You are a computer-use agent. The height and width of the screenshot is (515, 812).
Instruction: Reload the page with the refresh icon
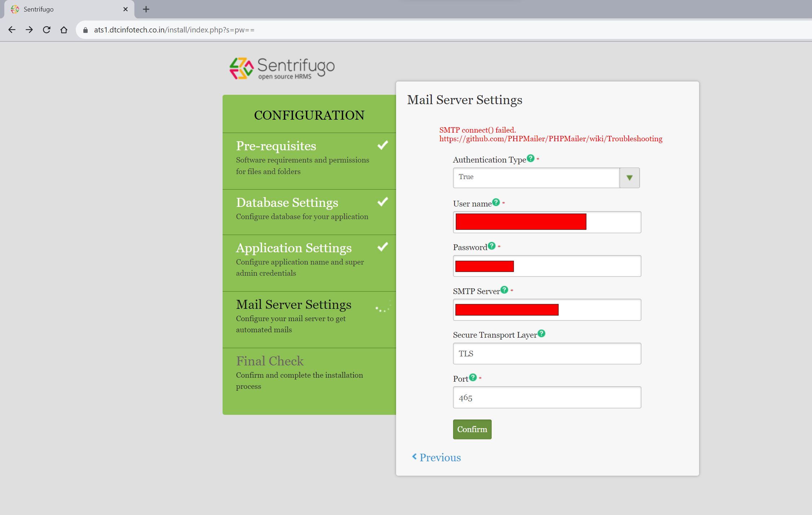click(x=47, y=30)
